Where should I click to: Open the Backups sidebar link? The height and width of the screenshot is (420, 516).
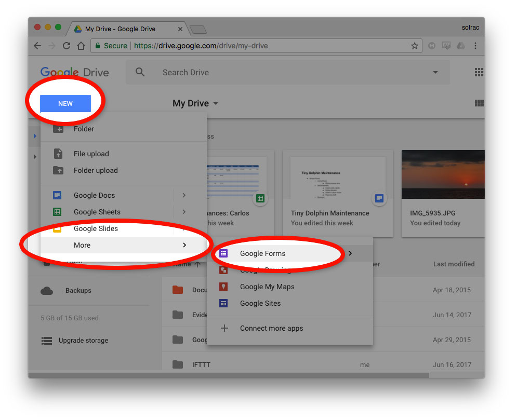click(x=78, y=291)
